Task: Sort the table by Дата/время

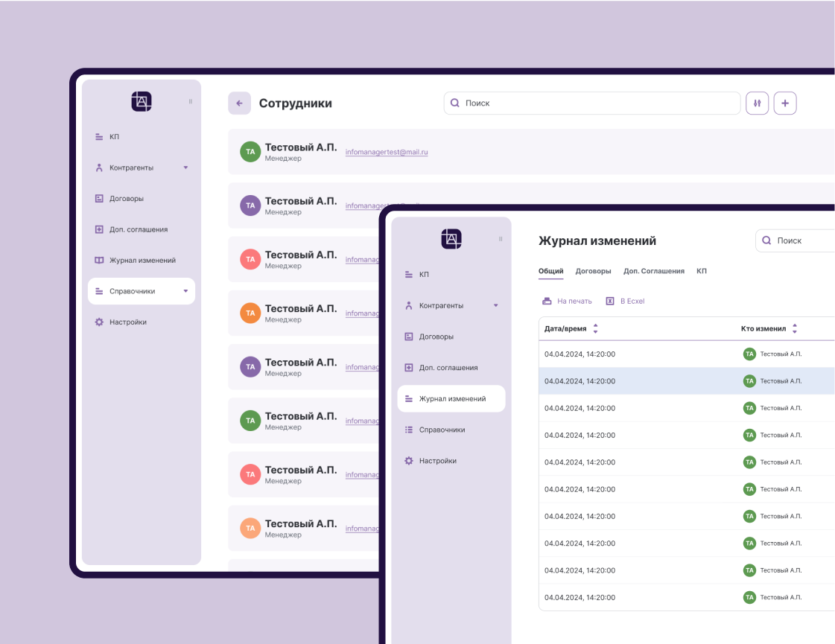Action: pyautogui.click(x=595, y=329)
